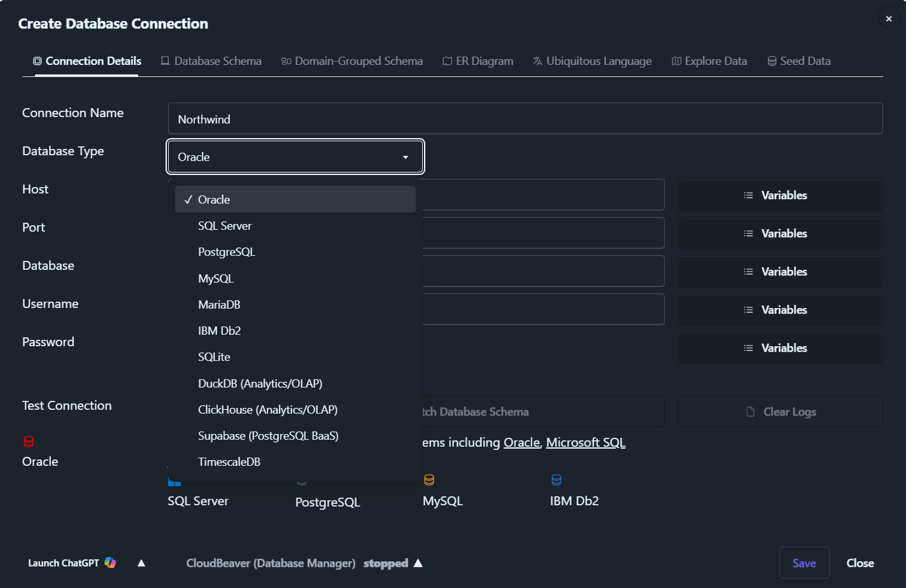The width and height of the screenshot is (906, 588).
Task: Expand the Launch ChatGPT up-arrow menu
Action: tap(141, 563)
